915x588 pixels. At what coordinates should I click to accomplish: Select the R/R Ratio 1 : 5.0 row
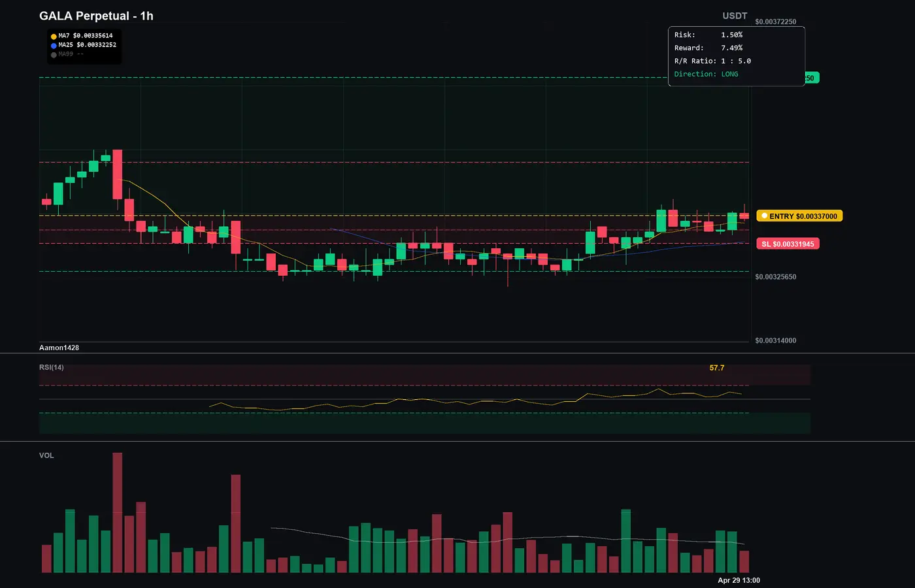(x=713, y=61)
